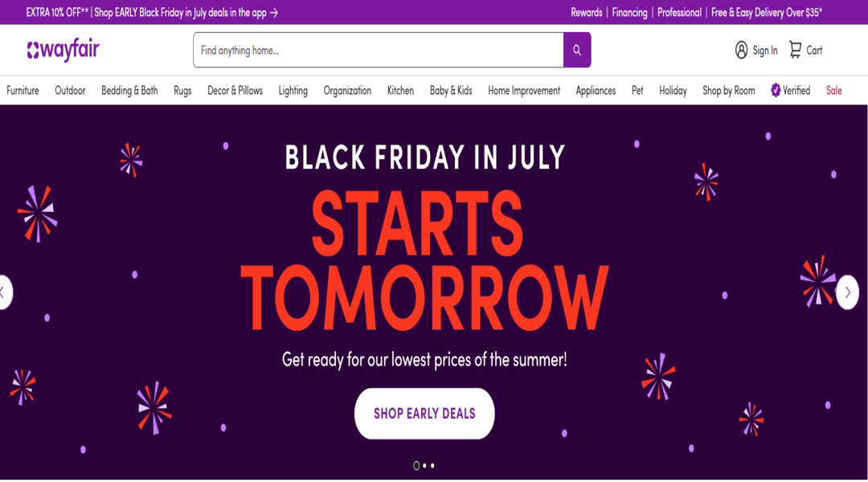Open the Furniture category menu
Screen dimensions: 868x482
click(x=23, y=90)
